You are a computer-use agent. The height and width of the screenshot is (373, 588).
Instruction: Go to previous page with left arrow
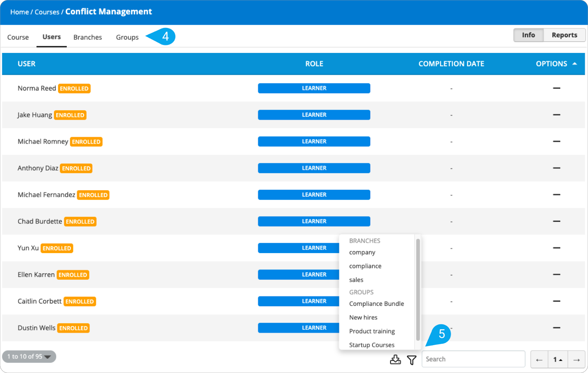click(539, 360)
